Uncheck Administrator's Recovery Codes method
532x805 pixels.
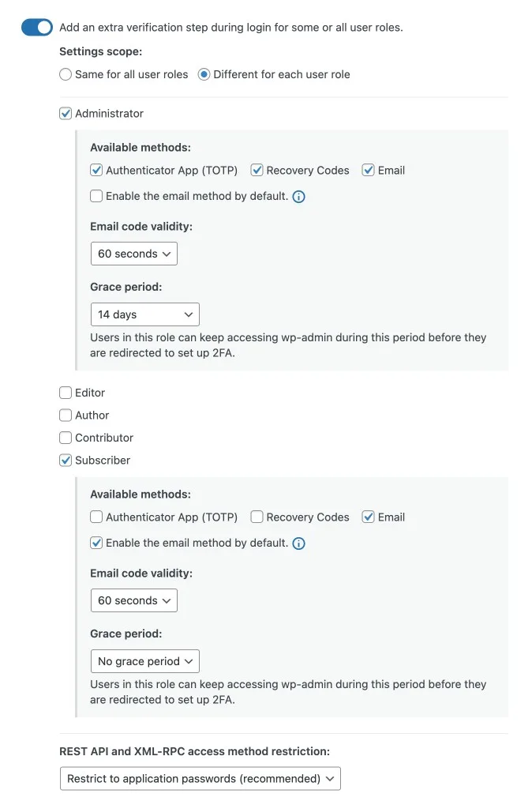[x=257, y=170]
